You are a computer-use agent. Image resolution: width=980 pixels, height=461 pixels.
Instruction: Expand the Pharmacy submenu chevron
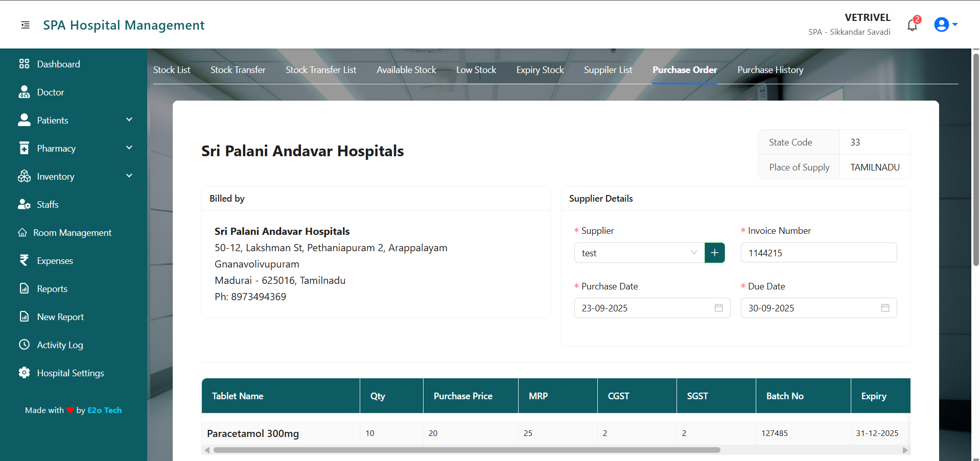129,148
